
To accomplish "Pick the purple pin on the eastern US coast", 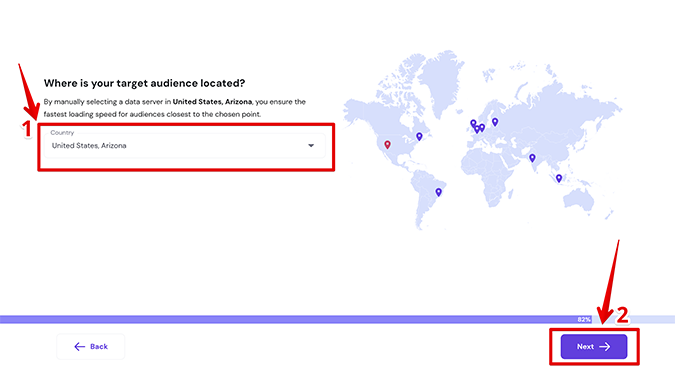I will (x=419, y=136).
